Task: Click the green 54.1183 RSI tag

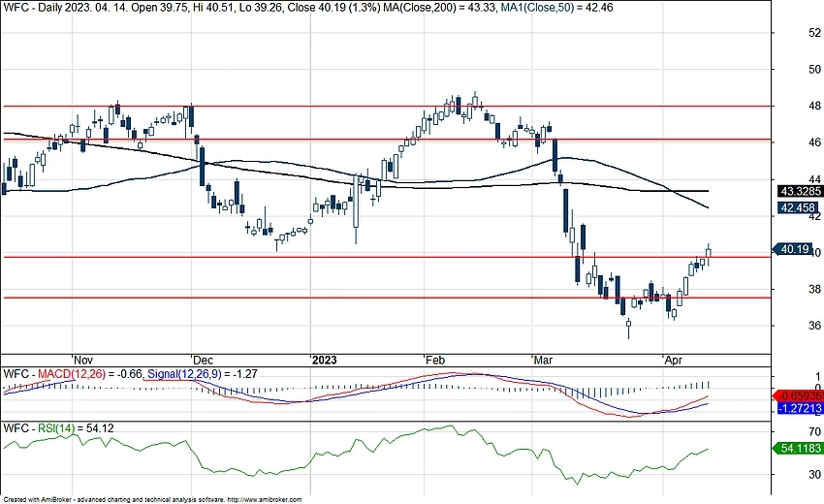Action: (x=798, y=449)
